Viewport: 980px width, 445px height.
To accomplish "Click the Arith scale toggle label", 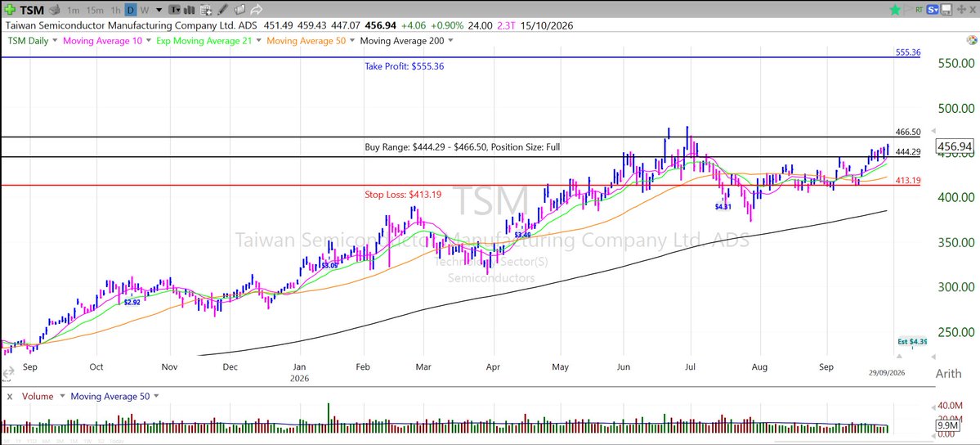I will point(949,374).
